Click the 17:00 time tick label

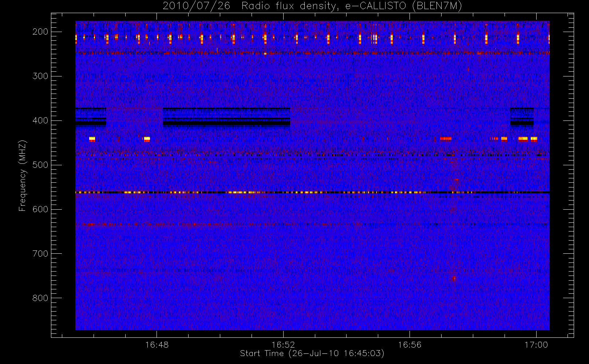click(x=536, y=345)
